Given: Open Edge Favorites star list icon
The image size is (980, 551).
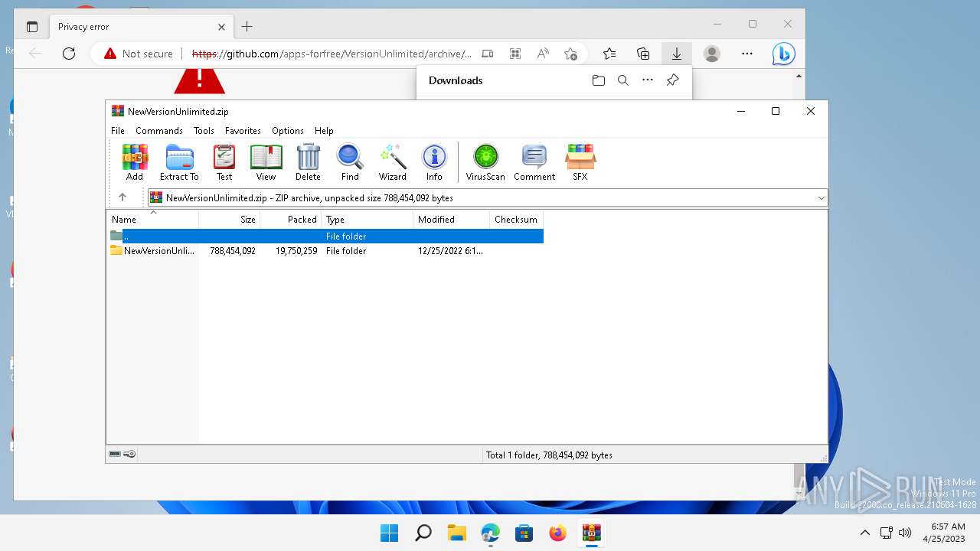Looking at the screenshot, I should tap(609, 54).
